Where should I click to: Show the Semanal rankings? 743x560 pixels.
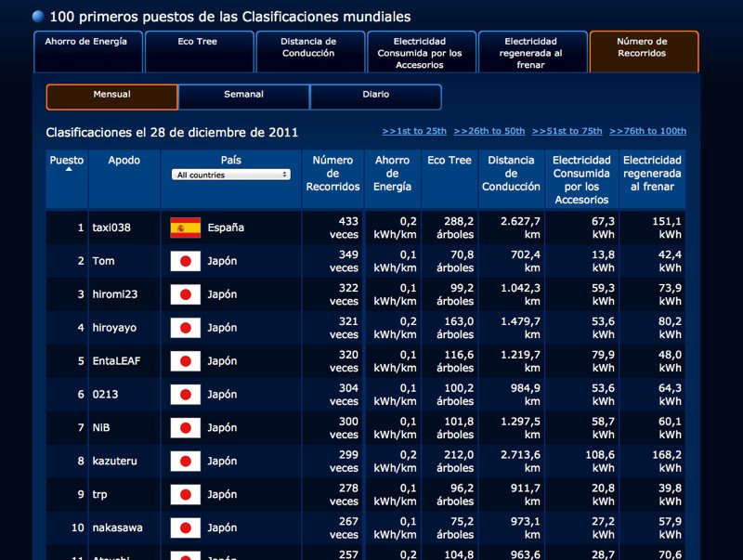click(243, 97)
